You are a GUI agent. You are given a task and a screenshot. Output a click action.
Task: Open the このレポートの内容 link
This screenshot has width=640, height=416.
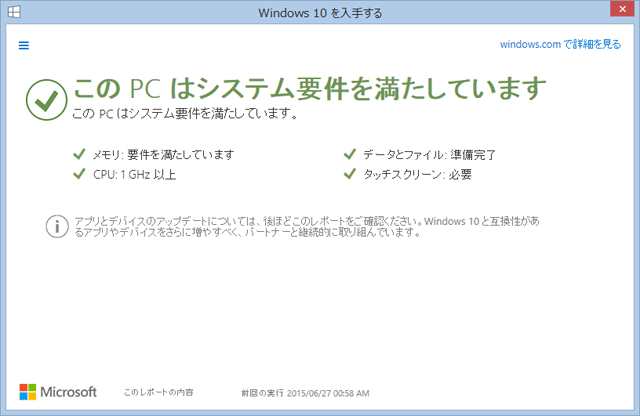(x=158, y=393)
